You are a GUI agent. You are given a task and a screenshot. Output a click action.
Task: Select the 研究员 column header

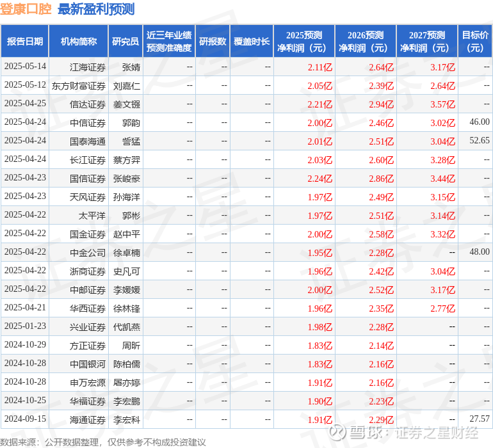click(125, 42)
